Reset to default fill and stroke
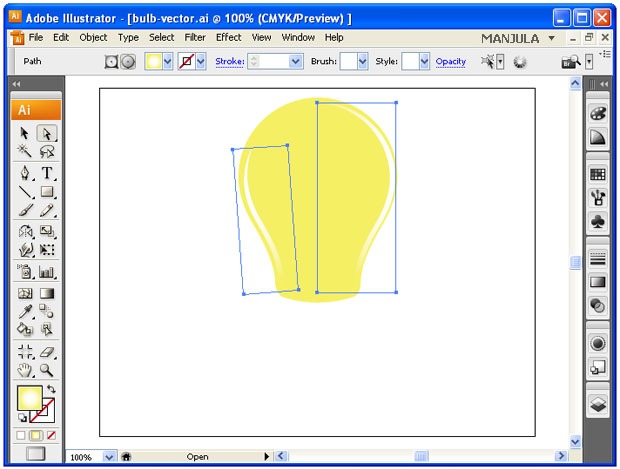 [x=22, y=417]
